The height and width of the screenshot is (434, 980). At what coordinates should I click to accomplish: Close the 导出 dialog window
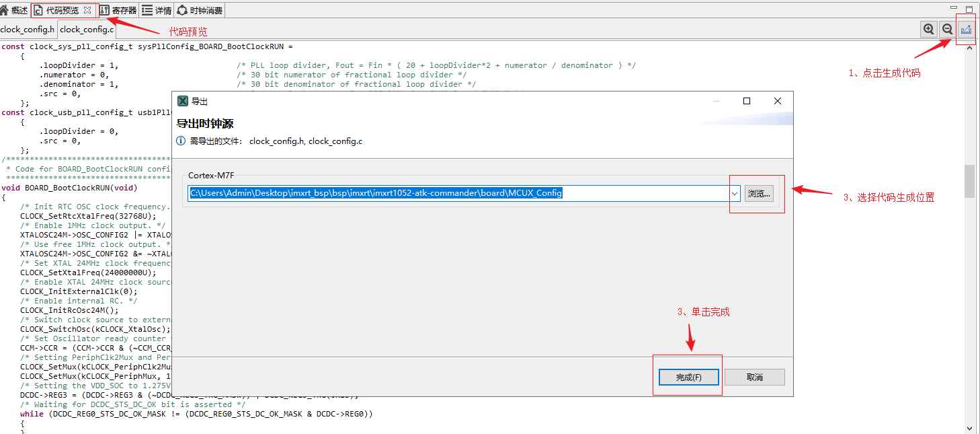778,101
